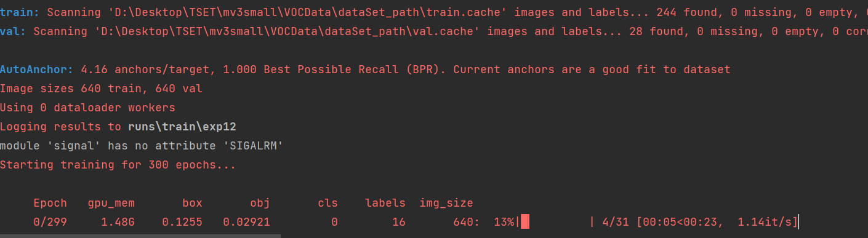Click the blue 'train:' label
The width and height of the screenshot is (868, 238).
19,12
